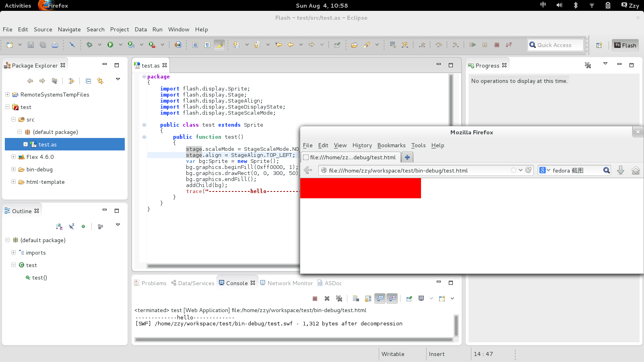644x362 pixels.
Task: Click Collapse All in Package Explorer
Action: tap(88, 81)
